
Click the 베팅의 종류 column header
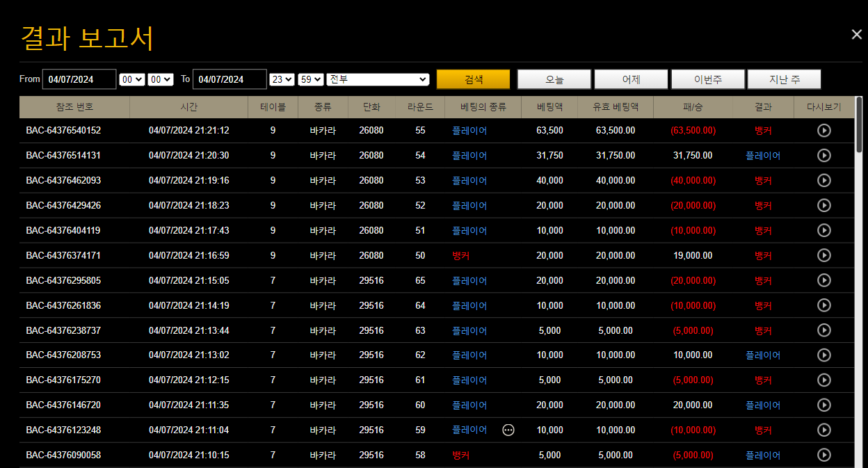tap(483, 107)
